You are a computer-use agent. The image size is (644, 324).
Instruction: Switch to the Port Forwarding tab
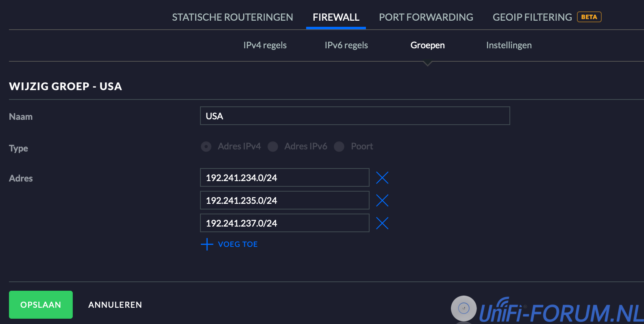tap(426, 17)
